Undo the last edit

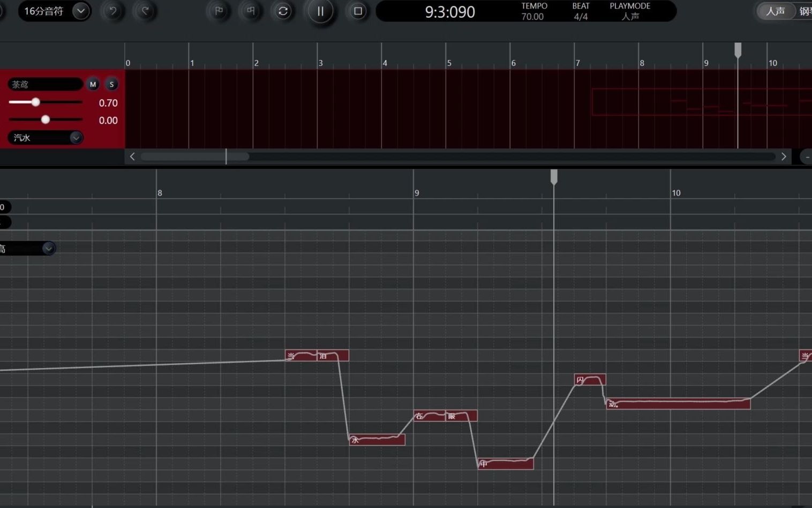(112, 11)
